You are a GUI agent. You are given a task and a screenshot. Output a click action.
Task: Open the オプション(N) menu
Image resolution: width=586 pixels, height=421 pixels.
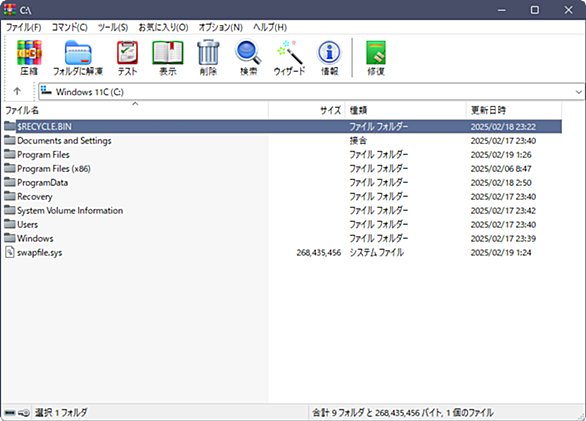click(x=220, y=27)
